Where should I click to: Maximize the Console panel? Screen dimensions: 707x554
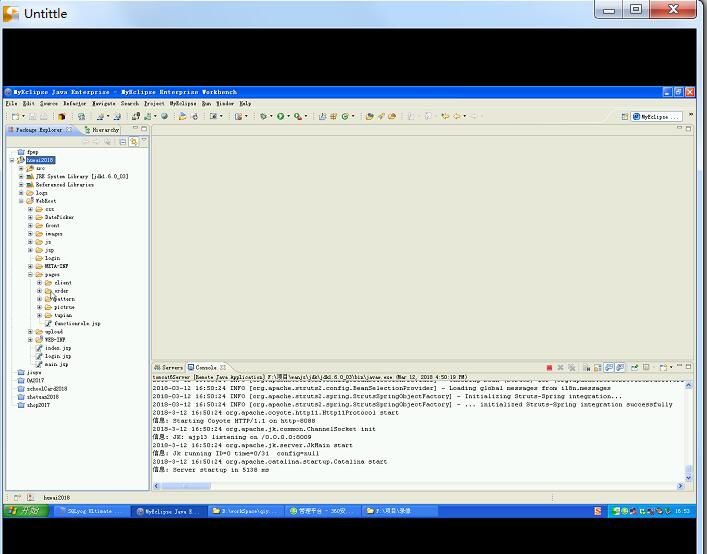coord(689,367)
